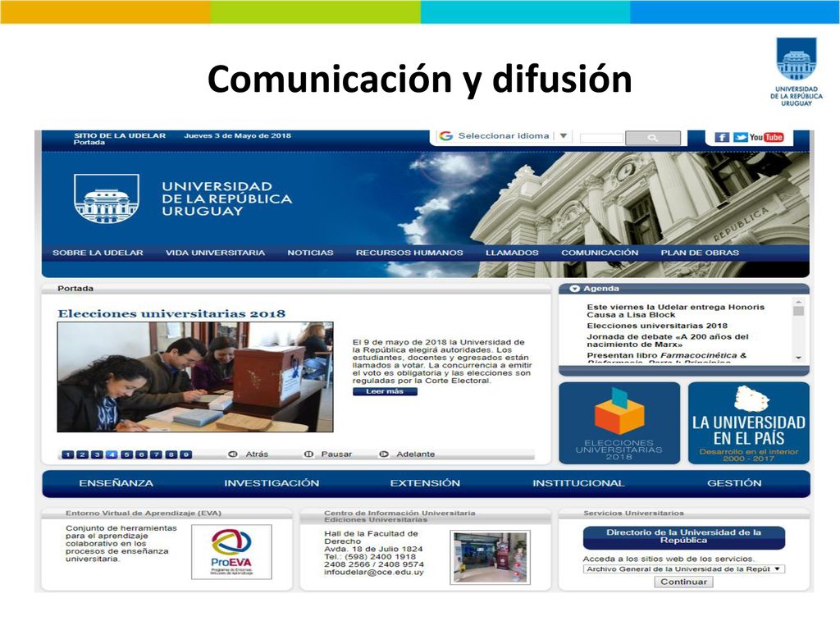
Task: Open the Facebook icon link
Action: pyautogui.click(x=722, y=137)
